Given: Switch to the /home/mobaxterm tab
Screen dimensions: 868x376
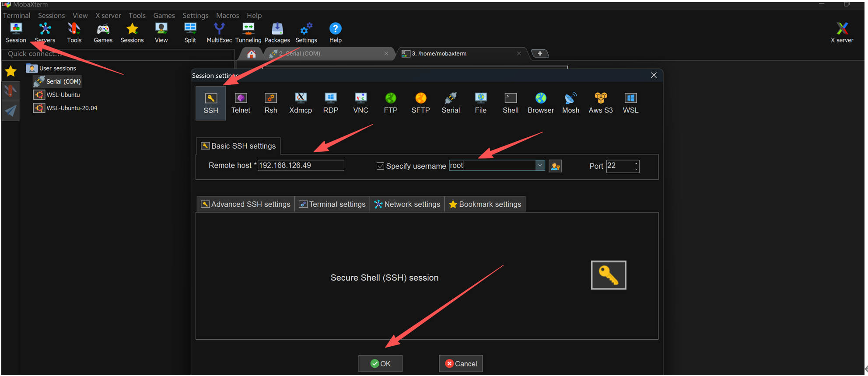Looking at the screenshot, I should click(462, 54).
